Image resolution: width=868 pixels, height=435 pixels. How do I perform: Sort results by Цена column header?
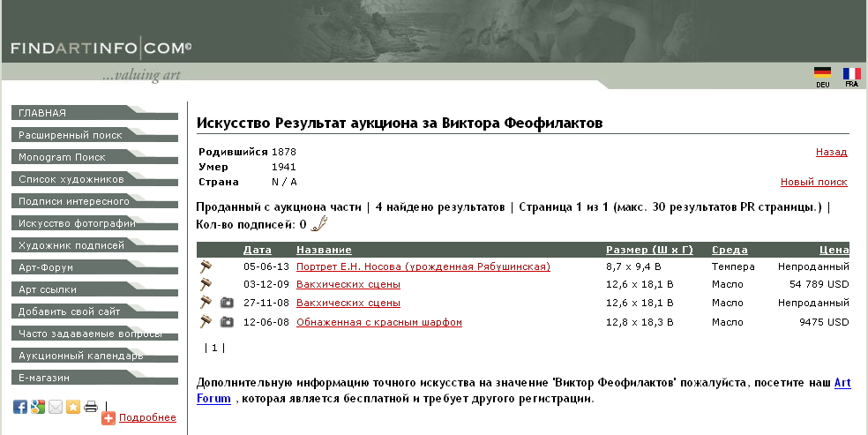pos(834,250)
